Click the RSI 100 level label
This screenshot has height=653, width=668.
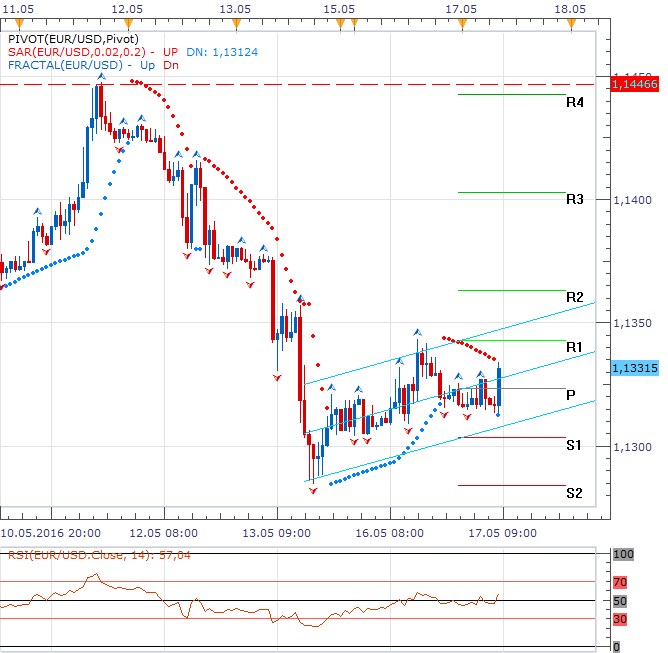[x=623, y=554]
